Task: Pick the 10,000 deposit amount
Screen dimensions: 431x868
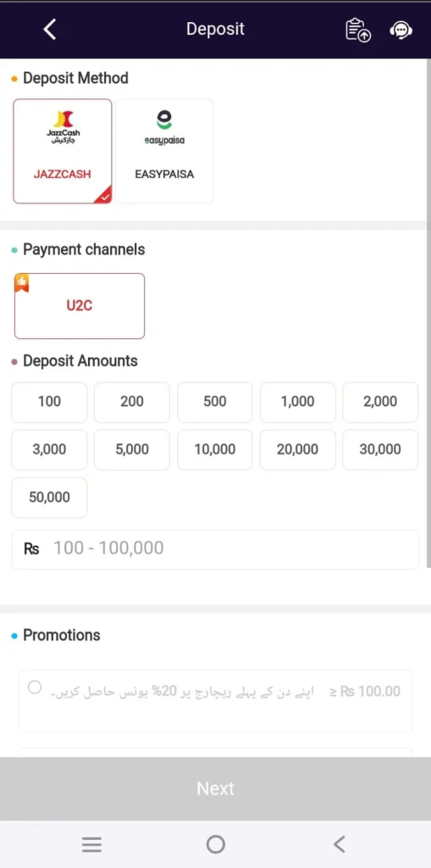Action: pos(215,449)
